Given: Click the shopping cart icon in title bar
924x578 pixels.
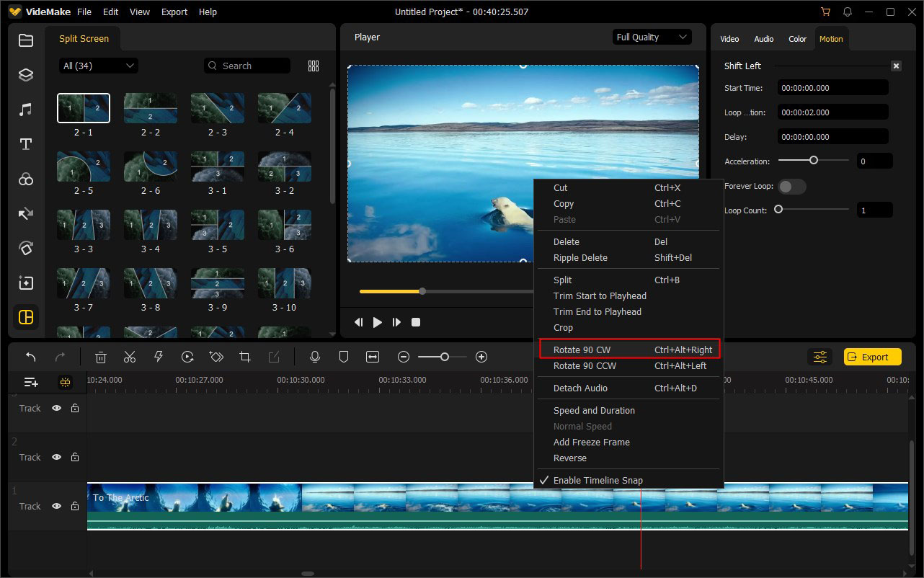Looking at the screenshot, I should click(x=825, y=12).
